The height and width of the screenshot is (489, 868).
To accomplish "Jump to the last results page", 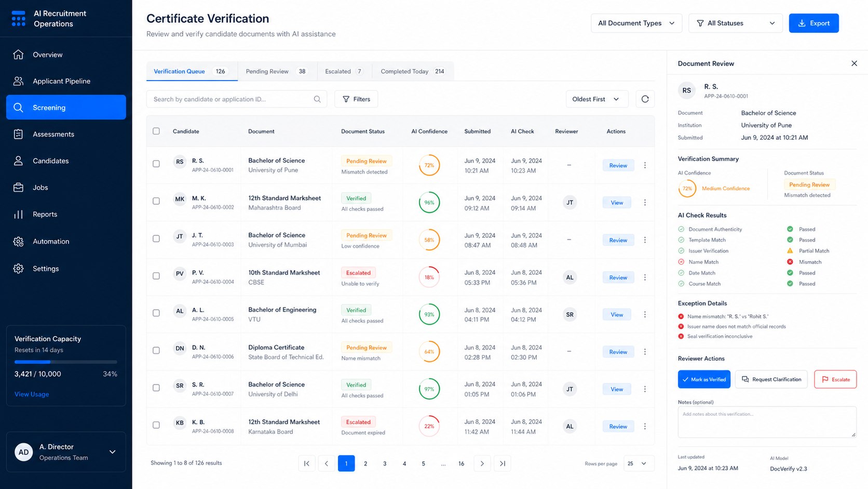I will tap(503, 464).
